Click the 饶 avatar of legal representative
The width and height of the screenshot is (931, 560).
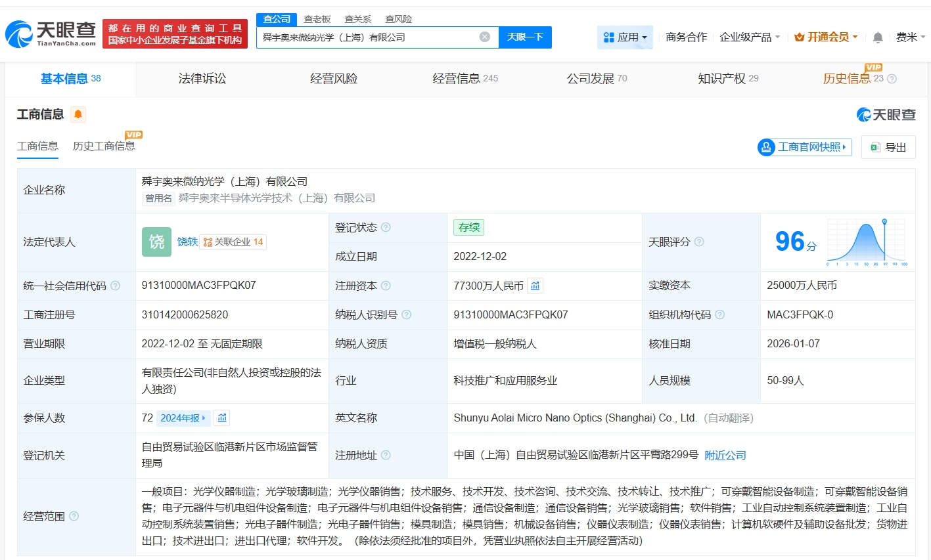[156, 242]
